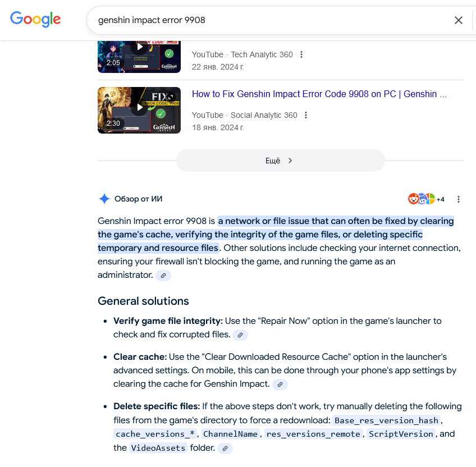
Task: Click highlighted text 'a network or file issue'
Action: (263, 221)
